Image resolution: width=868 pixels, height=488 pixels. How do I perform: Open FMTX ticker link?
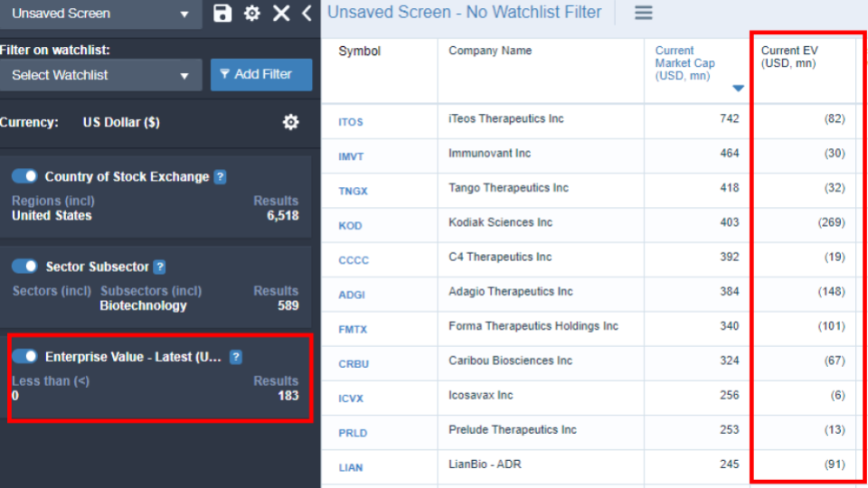point(353,329)
